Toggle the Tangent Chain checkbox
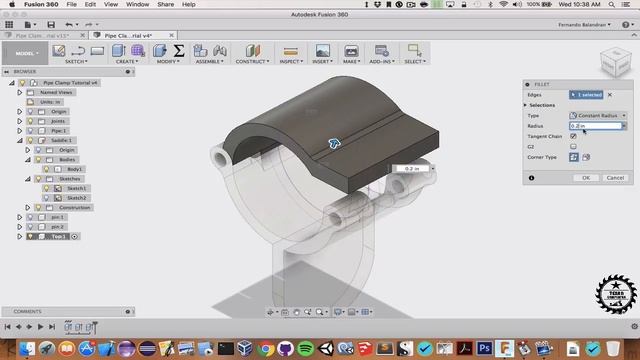This screenshot has height=360, width=640. click(573, 136)
